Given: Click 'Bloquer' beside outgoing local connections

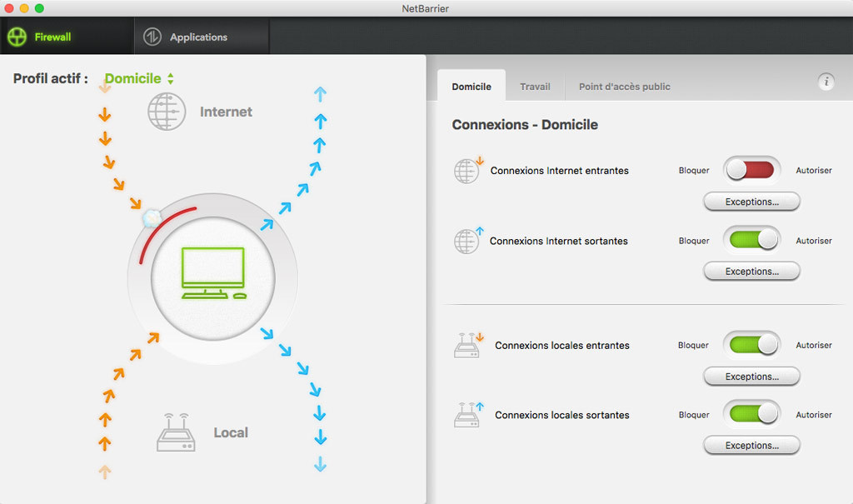Looking at the screenshot, I should tap(694, 415).
